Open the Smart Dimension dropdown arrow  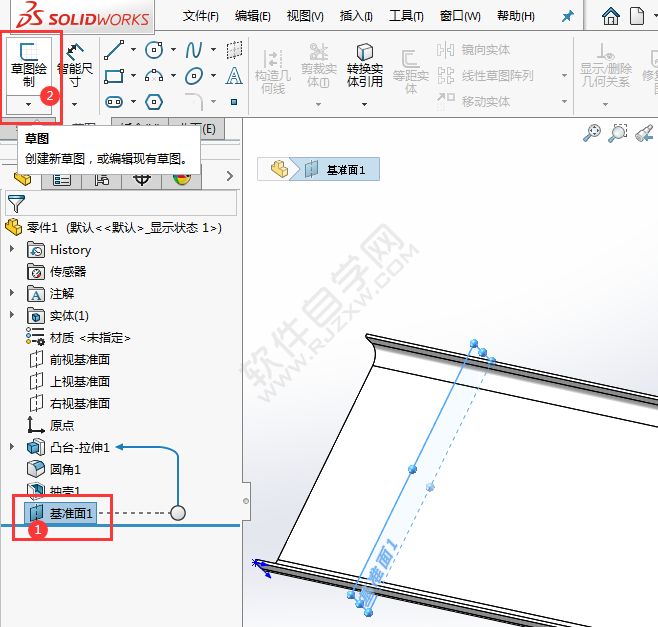click(x=75, y=104)
